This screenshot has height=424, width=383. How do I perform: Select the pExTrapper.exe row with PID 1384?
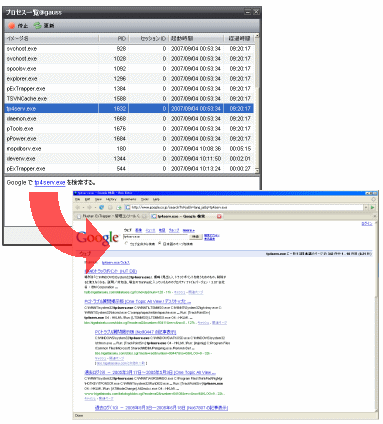(129, 89)
